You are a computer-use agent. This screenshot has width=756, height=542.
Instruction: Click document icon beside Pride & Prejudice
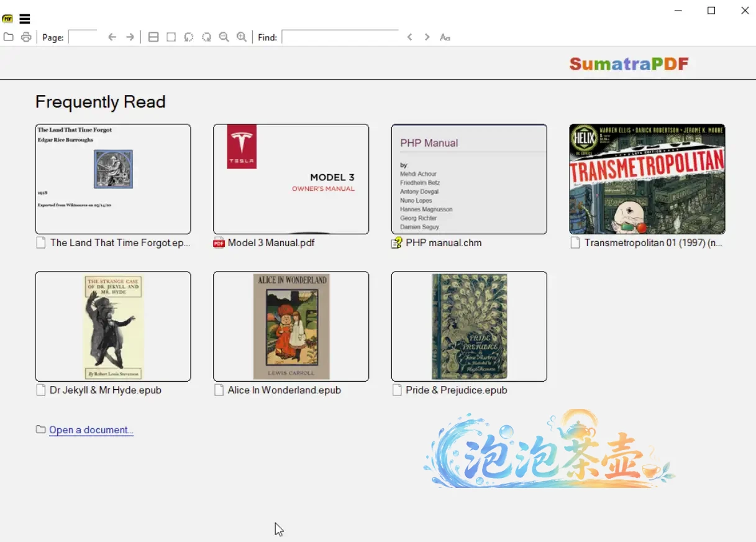[397, 390]
